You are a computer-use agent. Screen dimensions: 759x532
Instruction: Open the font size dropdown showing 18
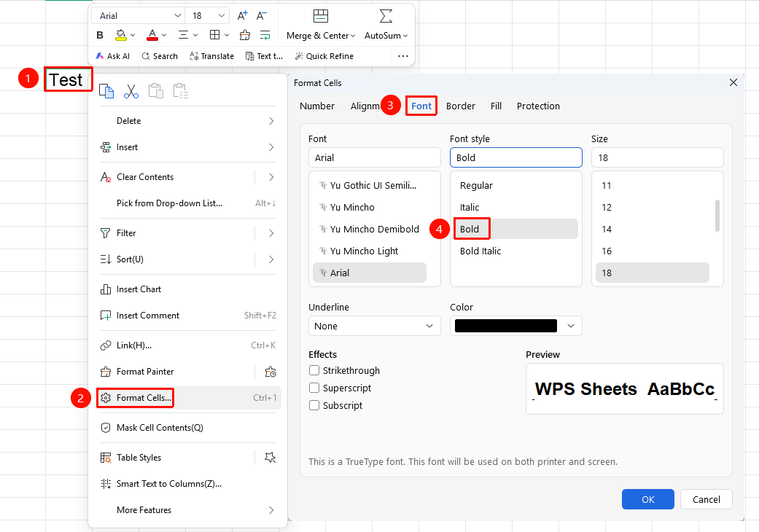coord(221,16)
